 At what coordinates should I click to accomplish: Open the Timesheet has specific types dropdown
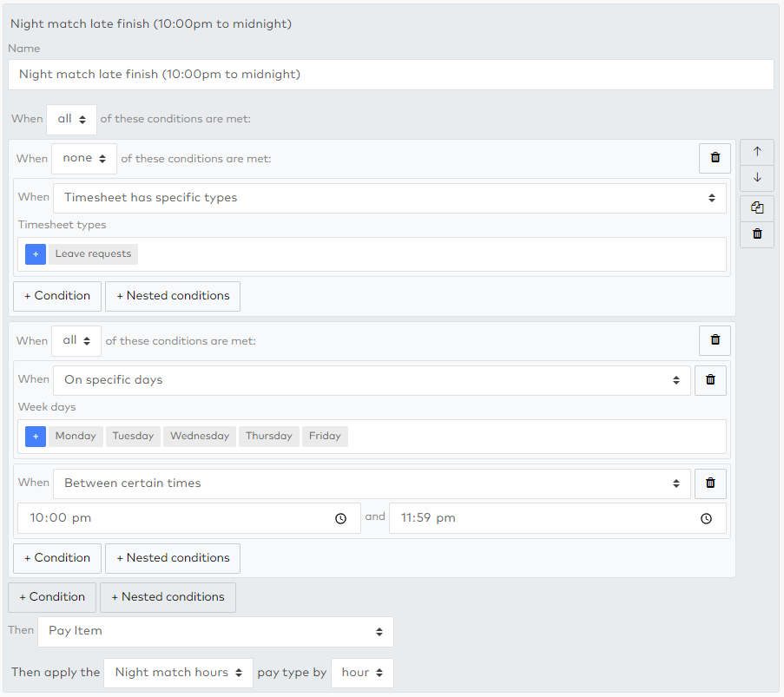tap(390, 198)
